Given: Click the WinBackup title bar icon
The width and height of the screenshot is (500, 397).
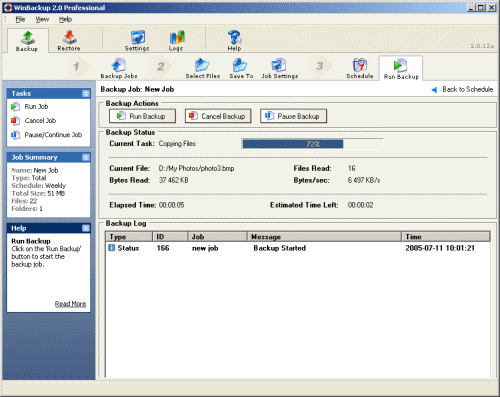Looking at the screenshot, I should pos(8,7).
